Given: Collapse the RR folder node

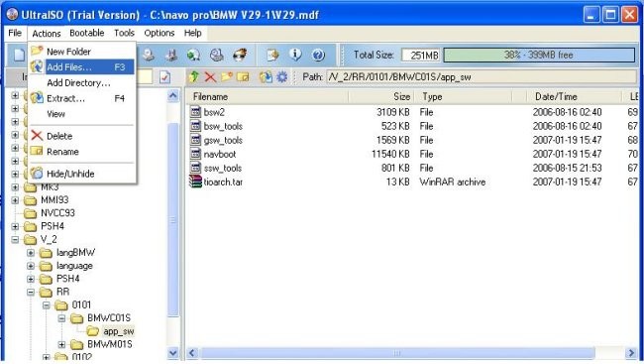Looking at the screenshot, I should coord(31,293).
